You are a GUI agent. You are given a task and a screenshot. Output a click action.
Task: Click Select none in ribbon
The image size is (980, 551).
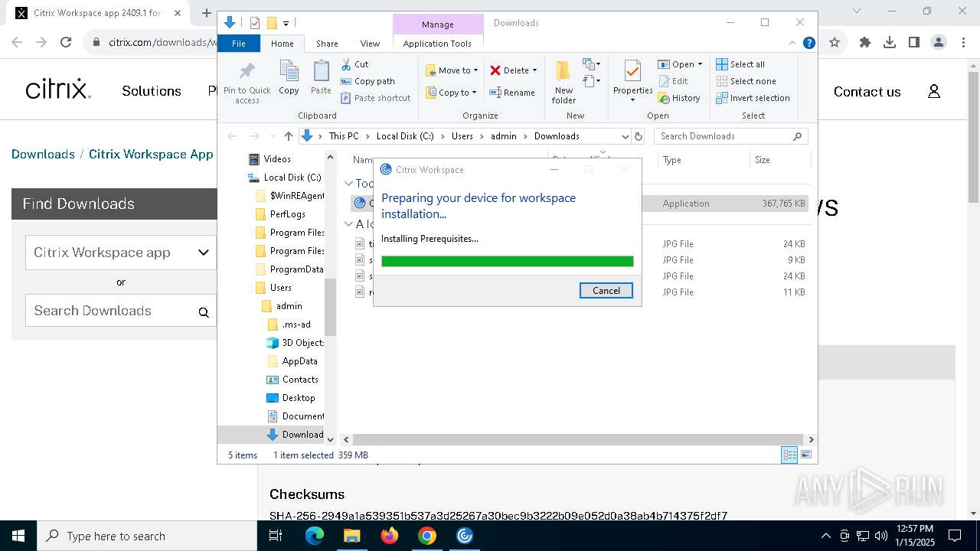click(x=746, y=81)
